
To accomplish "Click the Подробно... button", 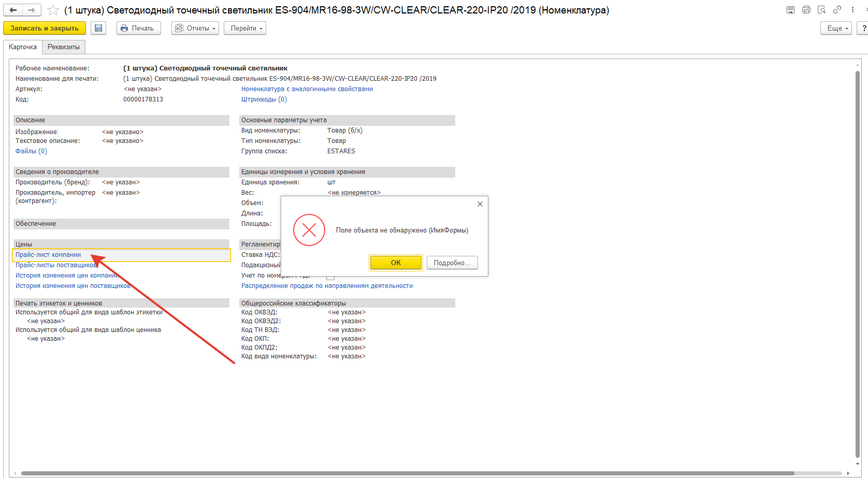I will coord(452,263).
